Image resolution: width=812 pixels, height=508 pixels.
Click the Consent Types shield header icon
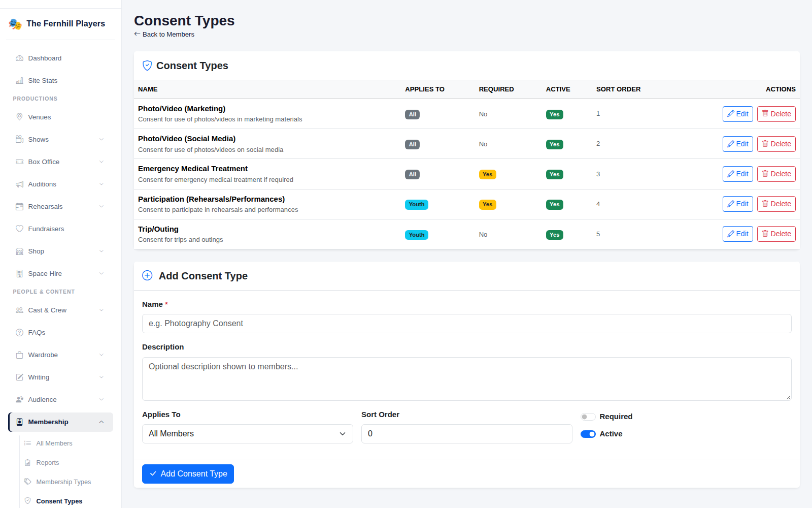(x=147, y=66)
